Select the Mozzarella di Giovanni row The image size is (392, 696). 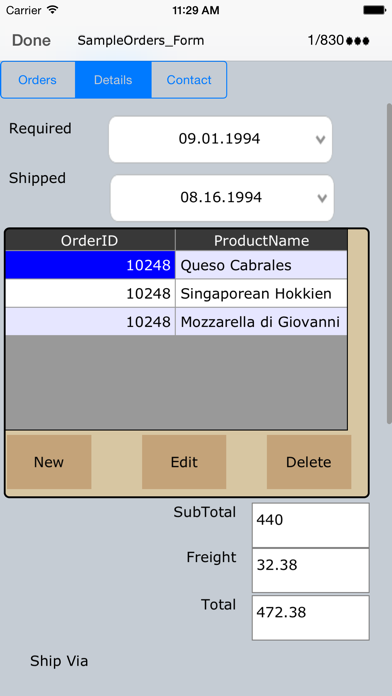tap(176, 322)
